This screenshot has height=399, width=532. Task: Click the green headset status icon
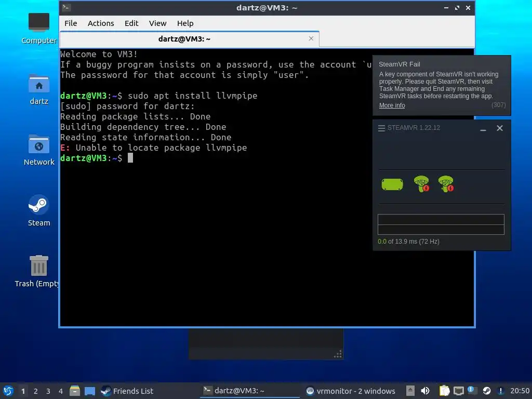[392, 184]
